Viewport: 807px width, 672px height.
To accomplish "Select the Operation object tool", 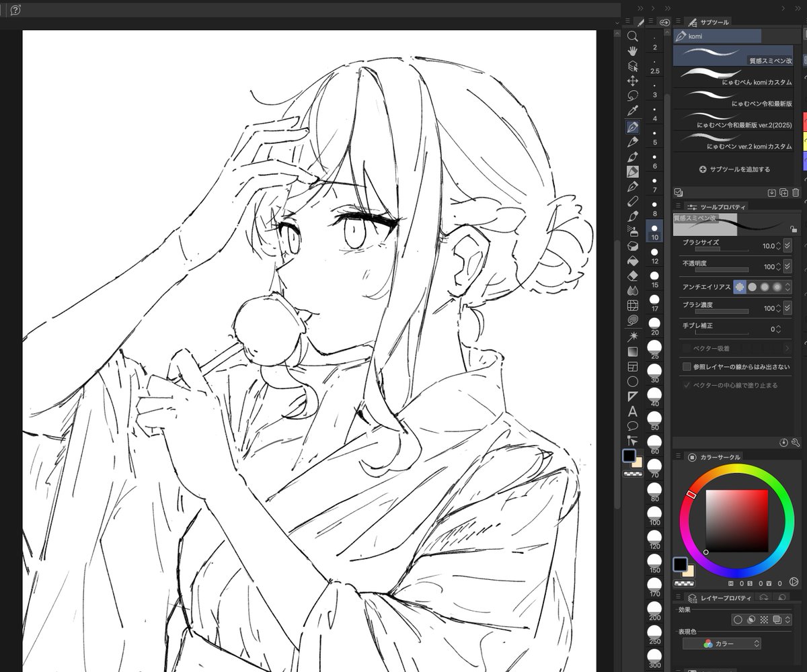I will [632, 66].
